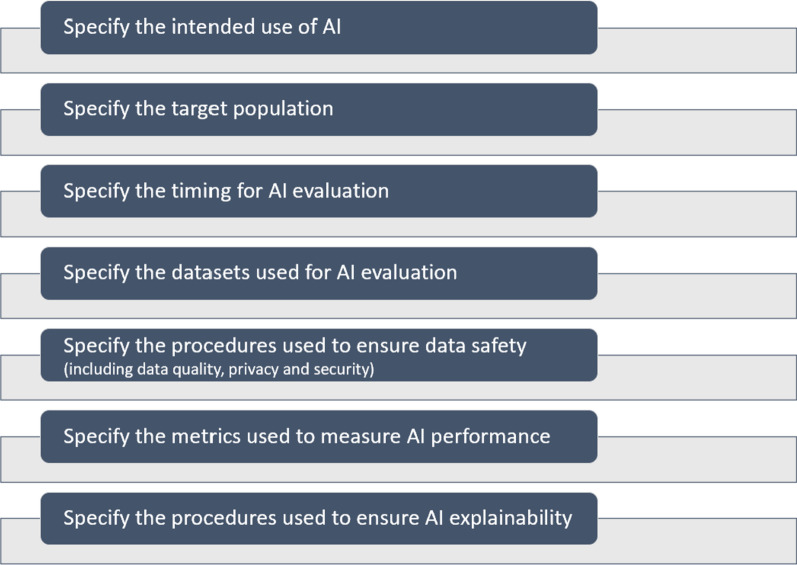The image size is (797, 565).
Task: Click gray strip below 'target population' header
Action: coord(319,145)
